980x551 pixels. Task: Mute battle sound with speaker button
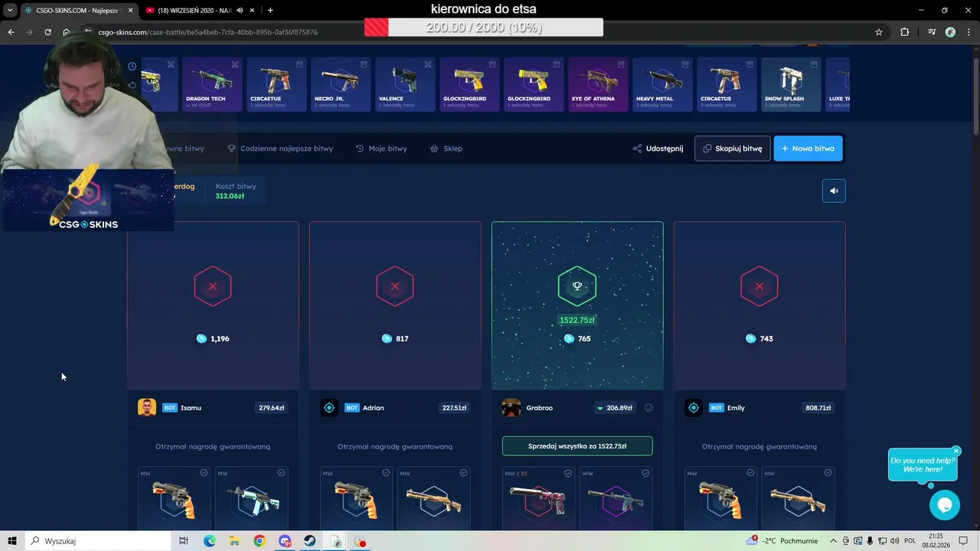coord(834,191)
